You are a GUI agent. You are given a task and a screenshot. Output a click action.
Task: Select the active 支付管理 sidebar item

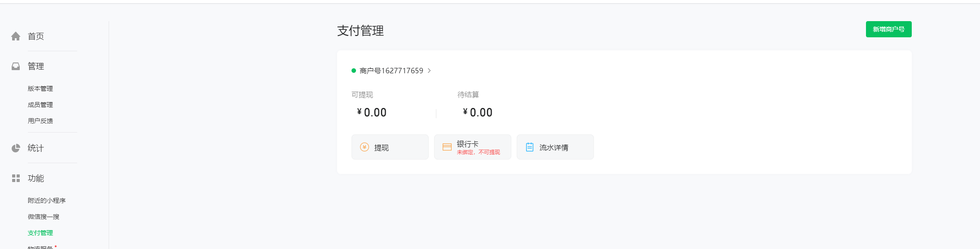click(x=40, y=233)
